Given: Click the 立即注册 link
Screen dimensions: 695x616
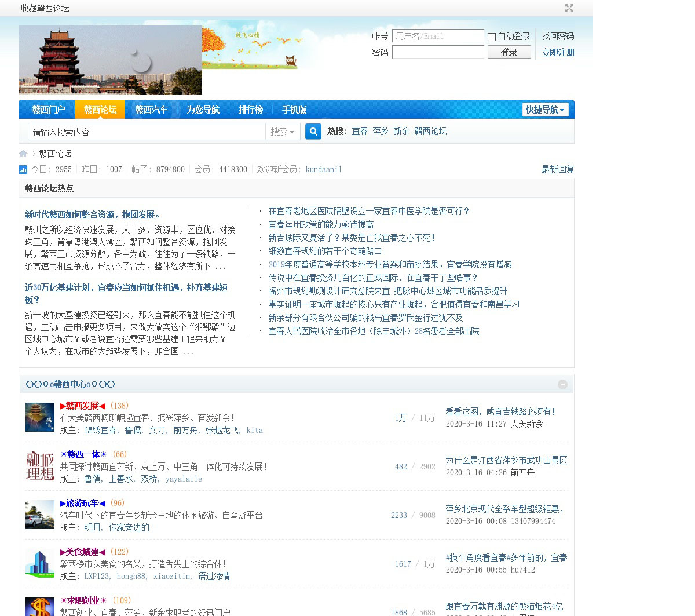Looking at the screenshot, I should (558, 52).
